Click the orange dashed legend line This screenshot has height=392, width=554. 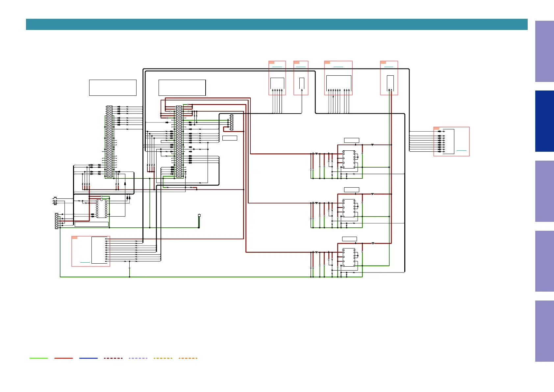pyautogui.click(x=188, y=358)
